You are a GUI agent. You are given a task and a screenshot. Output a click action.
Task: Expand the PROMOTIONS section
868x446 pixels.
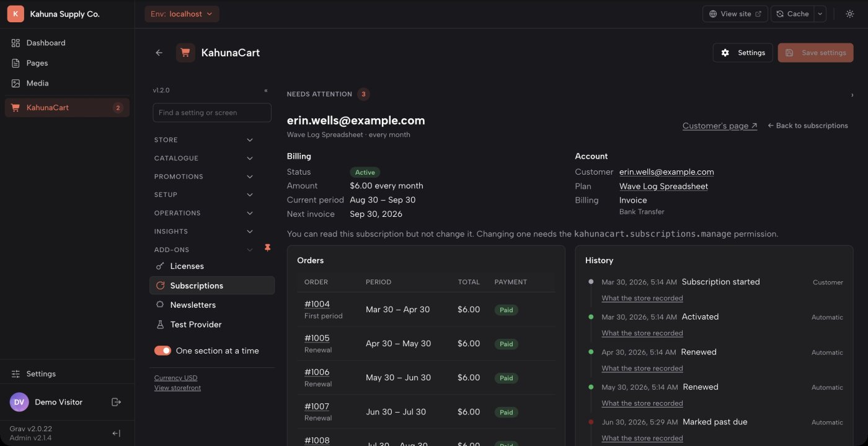(204, 177)
